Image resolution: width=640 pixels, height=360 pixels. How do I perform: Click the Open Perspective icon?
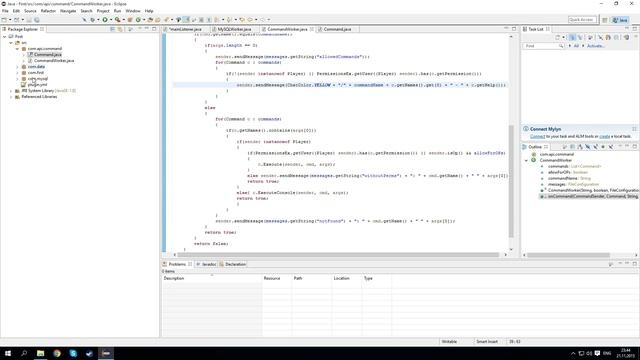(605, 20)
